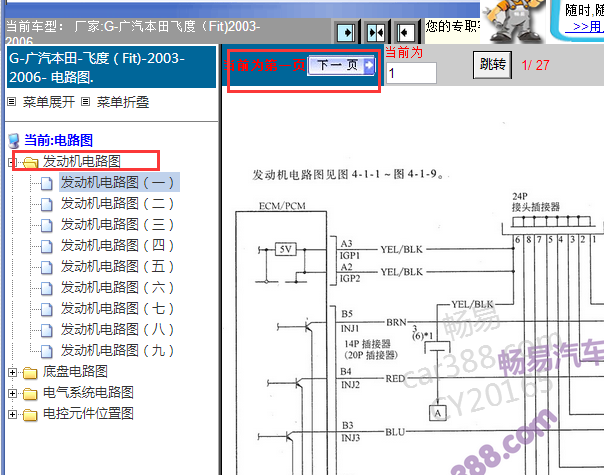Expand the 电控元件位置图 folder node
Image resolution: width=604 pixels, height=475 pixels.
(x=12, y=415)
